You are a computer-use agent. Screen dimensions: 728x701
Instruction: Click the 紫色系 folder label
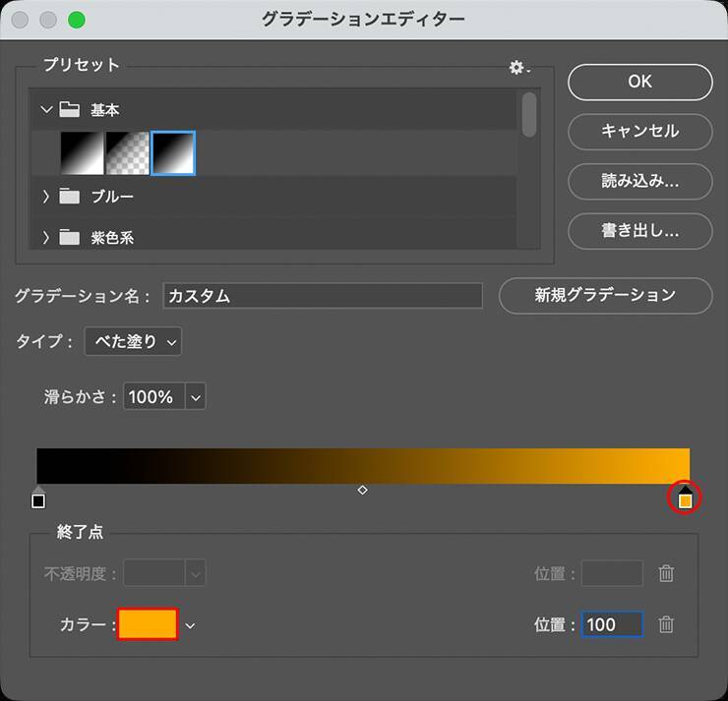tap(112, 238)
